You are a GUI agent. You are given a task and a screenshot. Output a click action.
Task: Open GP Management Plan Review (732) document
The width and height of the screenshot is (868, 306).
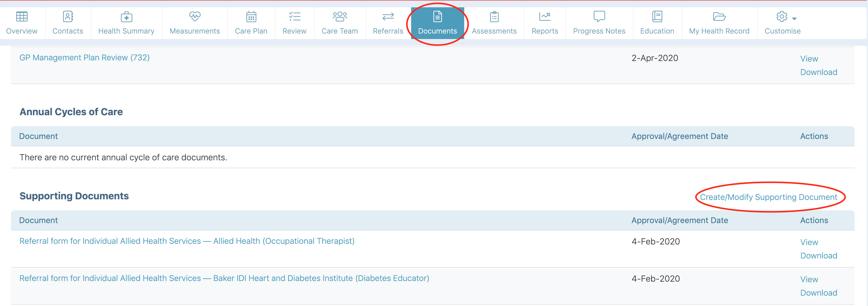tap(84, 58)
